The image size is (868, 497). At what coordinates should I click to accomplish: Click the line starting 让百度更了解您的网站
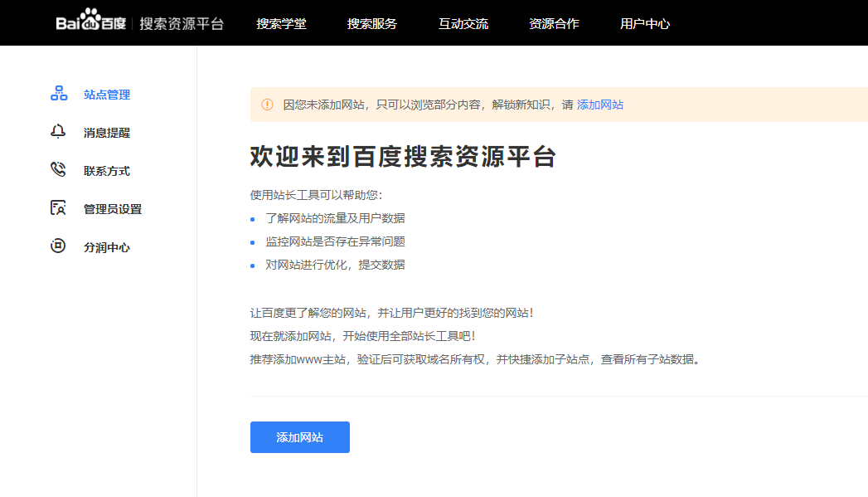(392, 313)
